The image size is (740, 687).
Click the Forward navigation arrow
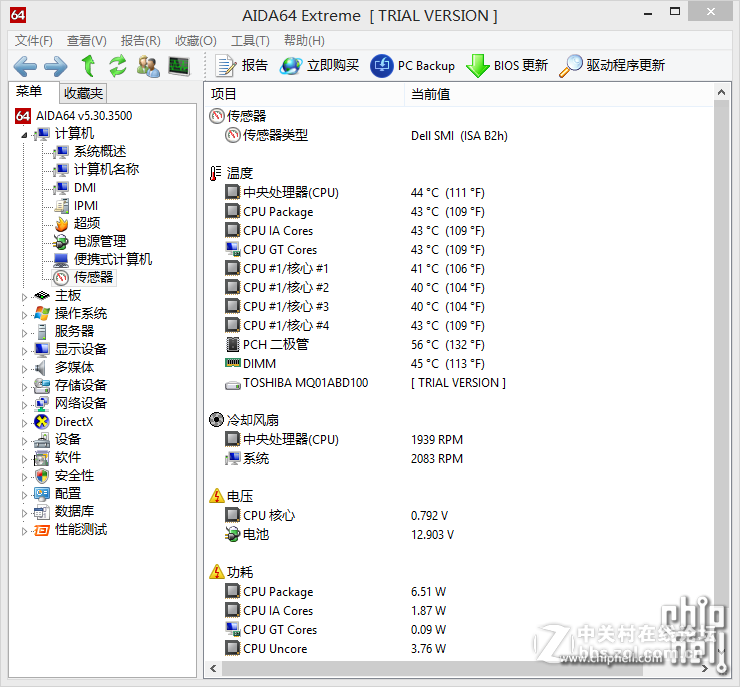point(56,66)
